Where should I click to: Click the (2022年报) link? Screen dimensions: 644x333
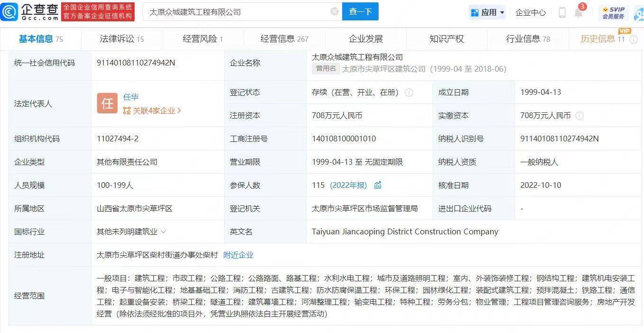coord(348,185)
